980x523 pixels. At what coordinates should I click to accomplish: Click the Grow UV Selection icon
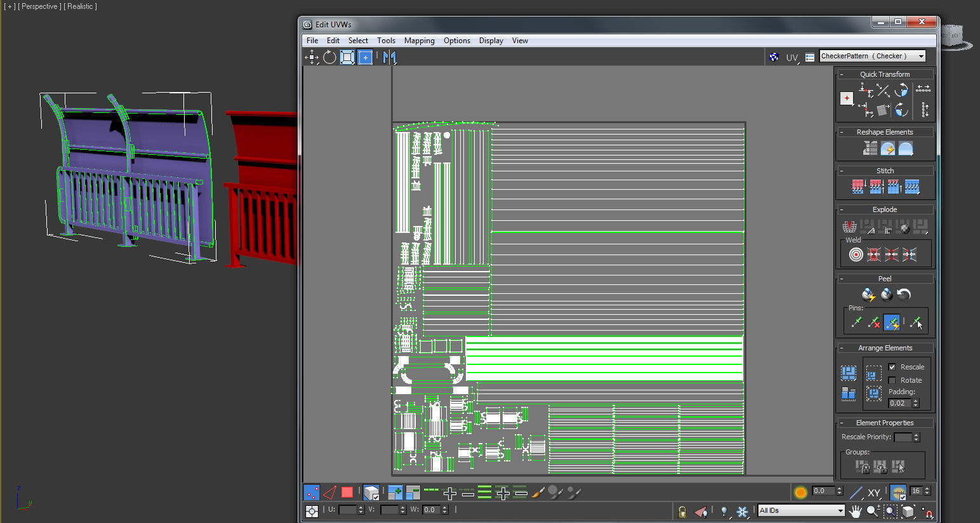[395, 492]
